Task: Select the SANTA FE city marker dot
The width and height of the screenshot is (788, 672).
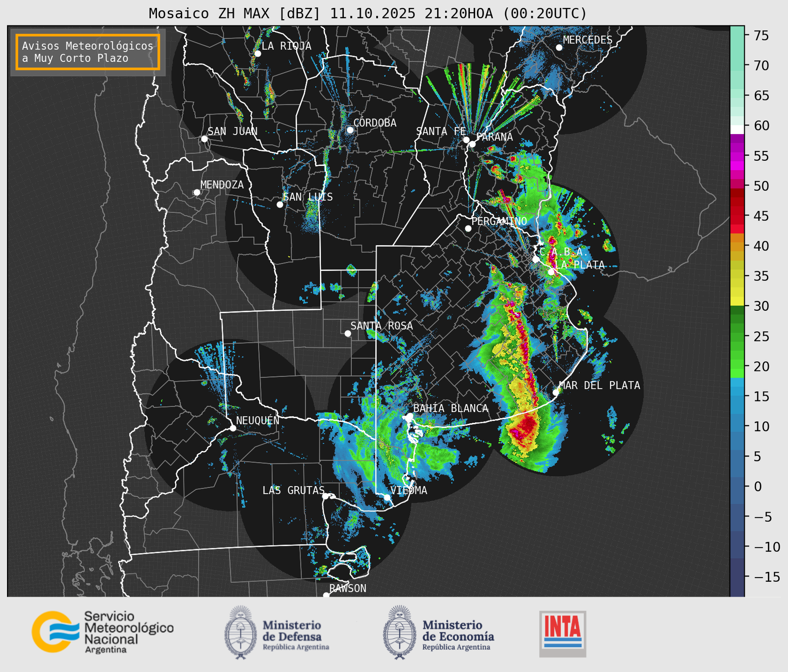Action: [466, 140]
